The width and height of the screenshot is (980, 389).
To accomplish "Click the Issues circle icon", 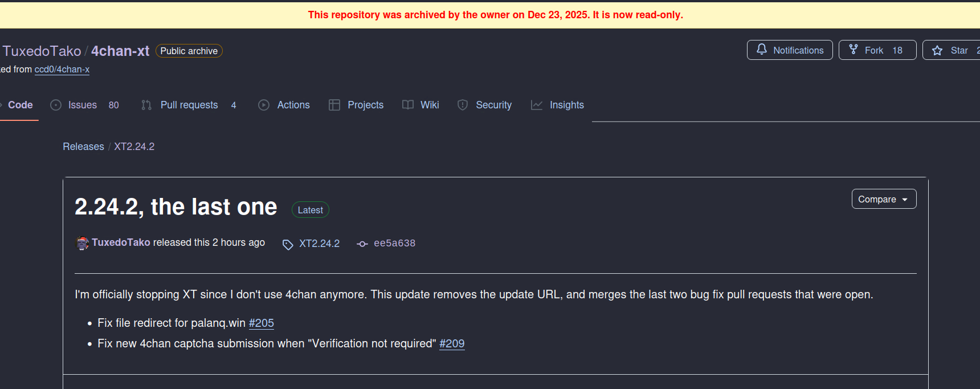I will 56,105.
